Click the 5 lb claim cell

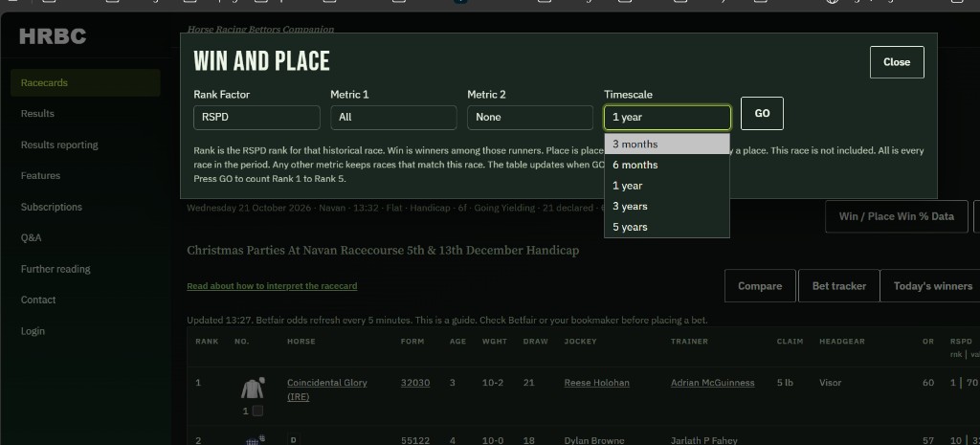785,383
